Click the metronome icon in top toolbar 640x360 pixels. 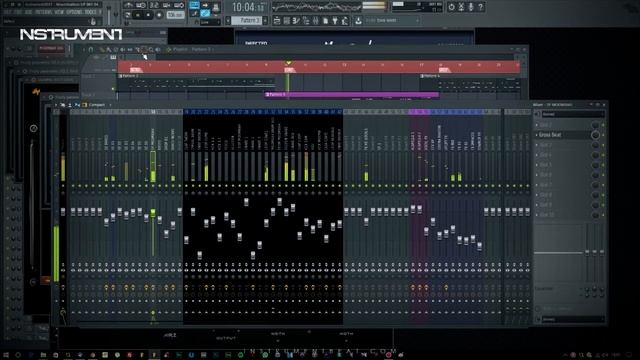click(128, 5)
